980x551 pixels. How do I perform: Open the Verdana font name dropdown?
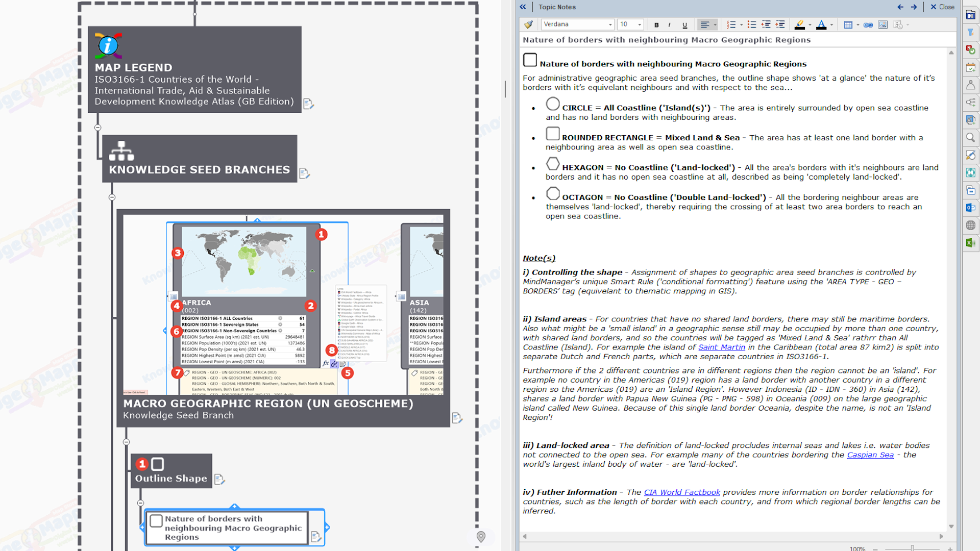coord(610,24)
